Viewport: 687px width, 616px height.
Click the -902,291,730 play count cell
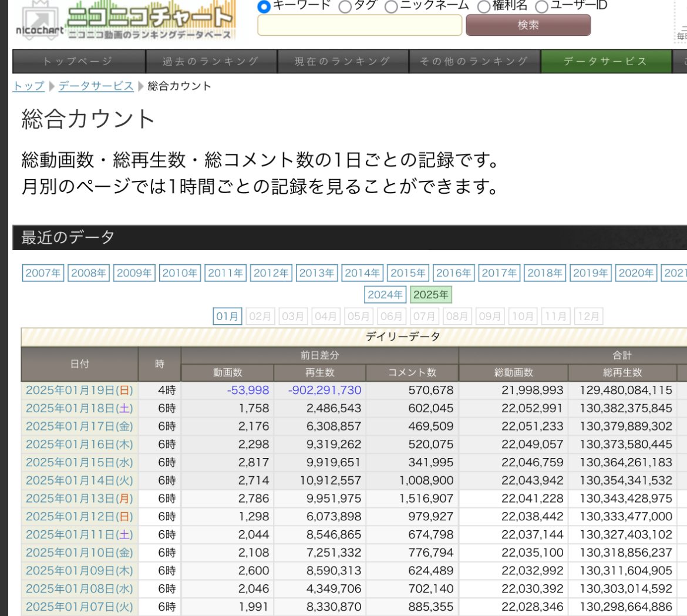coord(320,390)
